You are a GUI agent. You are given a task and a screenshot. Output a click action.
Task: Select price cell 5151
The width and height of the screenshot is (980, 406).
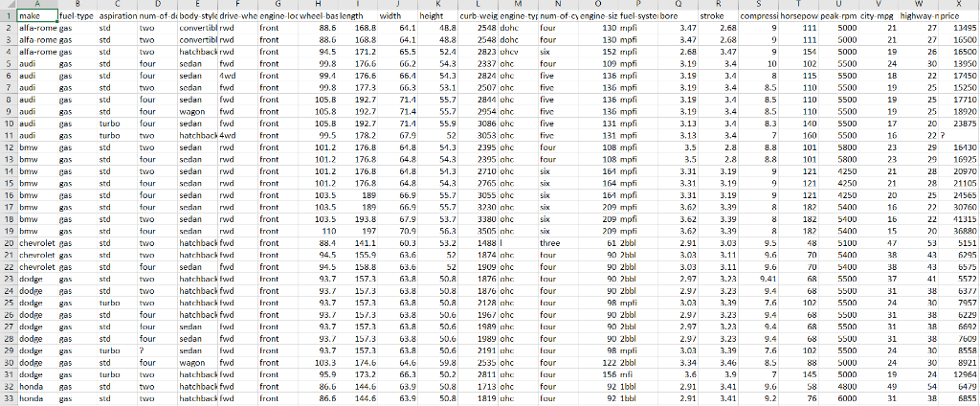(x=959, y=243)
